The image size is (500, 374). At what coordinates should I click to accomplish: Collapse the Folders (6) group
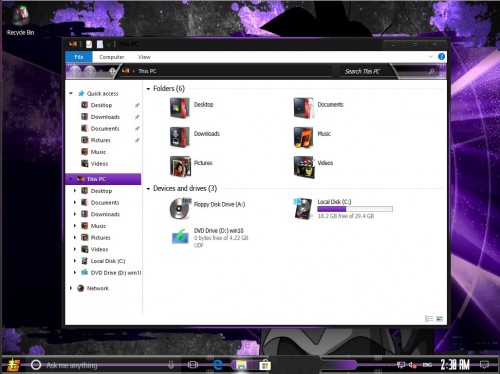[148, 89]
